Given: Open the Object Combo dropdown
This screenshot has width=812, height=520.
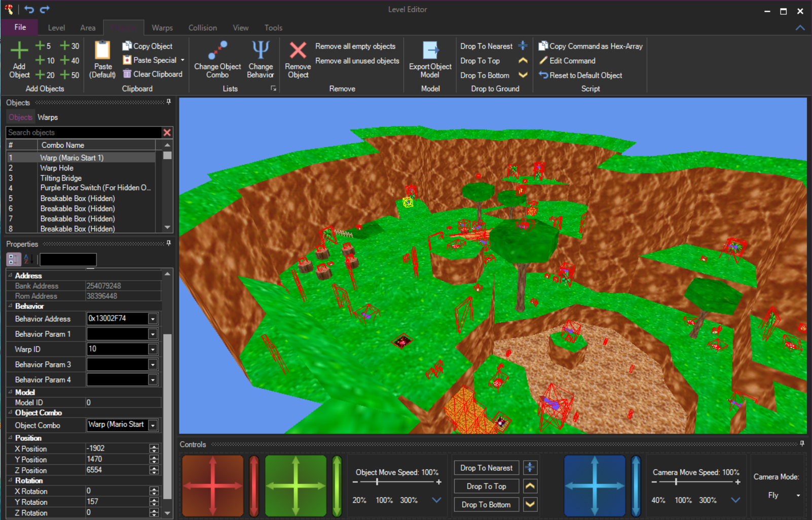Looking at the screenshot, I should pyautogui.click(x=153, y=425).
